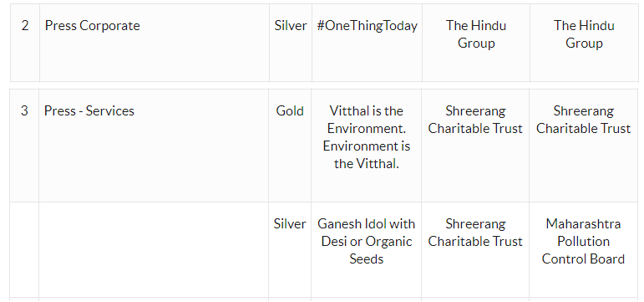Click the last-column The Hindu Group cell
Screen dimensions: 644x302
tap(584, 44)
